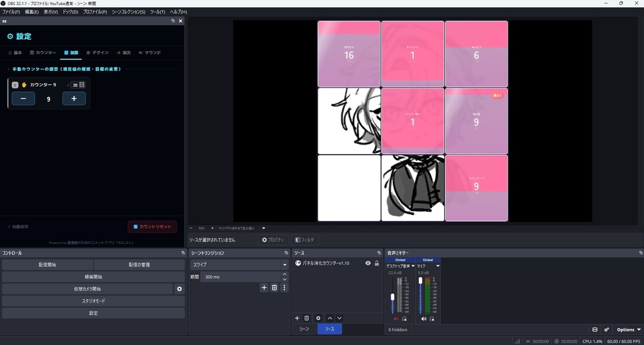Open preview scaling dropdown arrow
This screenshot has width=644, height=345.
point(264,228)
